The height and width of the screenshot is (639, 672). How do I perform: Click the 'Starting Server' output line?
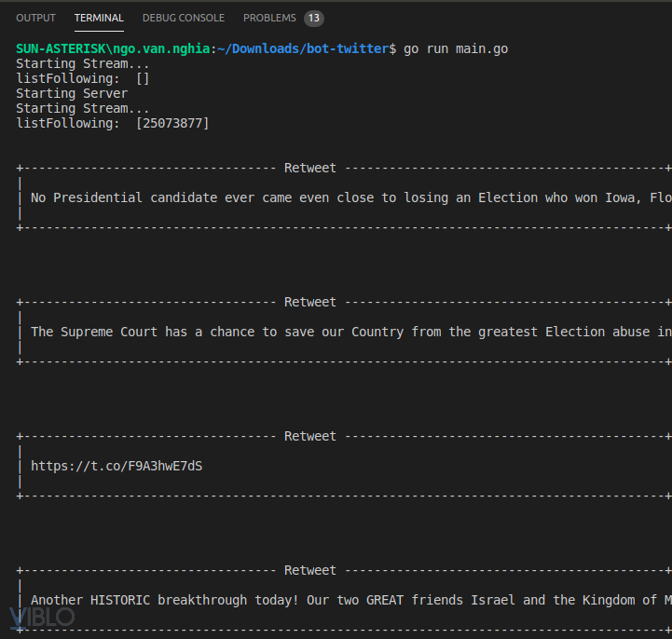pyautogui.click(x=72, y=93)
